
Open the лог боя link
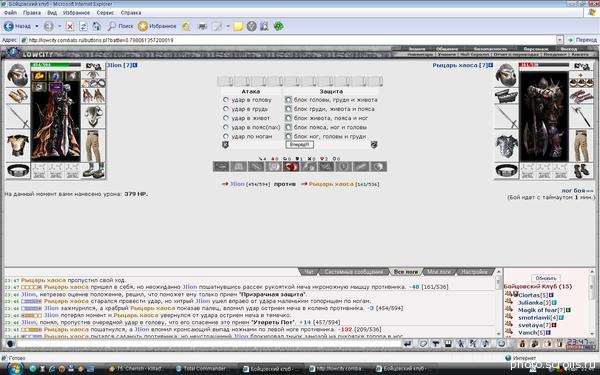[577, 190]
